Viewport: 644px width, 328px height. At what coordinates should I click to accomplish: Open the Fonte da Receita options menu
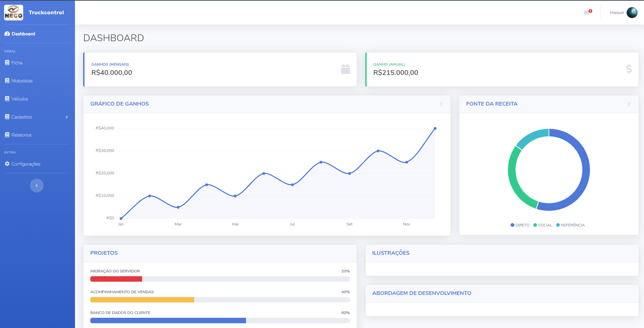(x=629, y=104)
